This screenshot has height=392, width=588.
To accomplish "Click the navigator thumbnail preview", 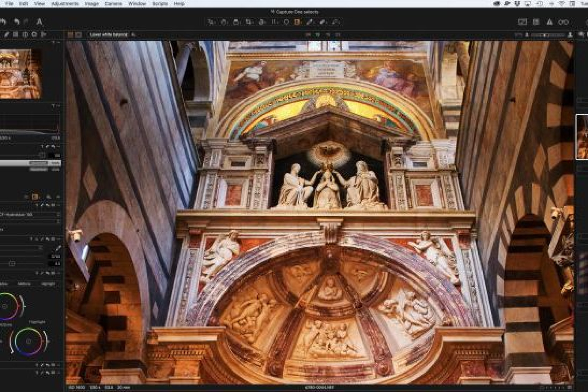I will point(21,74).
